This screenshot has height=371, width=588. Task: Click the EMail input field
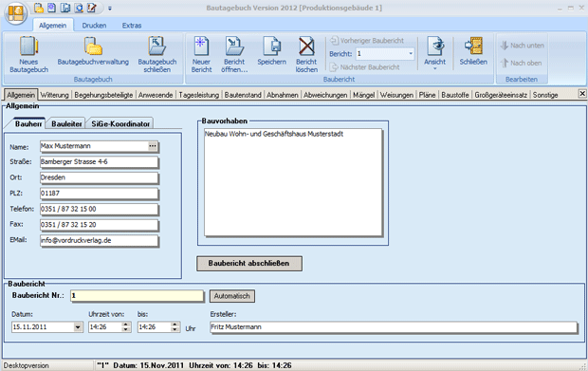coord(99,241)
